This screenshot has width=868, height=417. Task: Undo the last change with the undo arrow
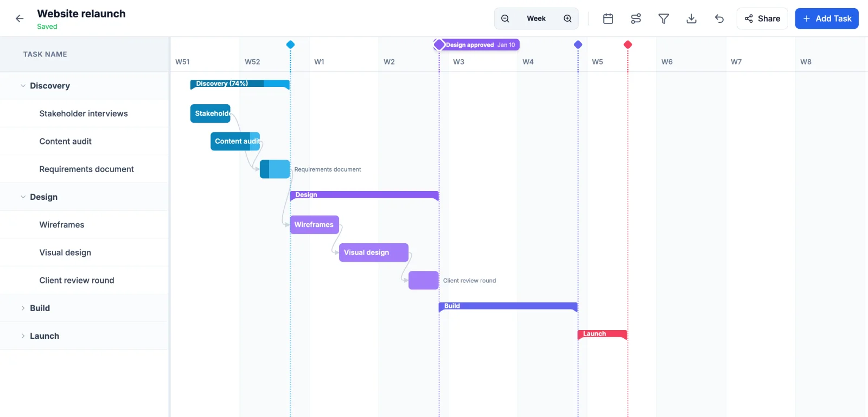click(719, 18)
